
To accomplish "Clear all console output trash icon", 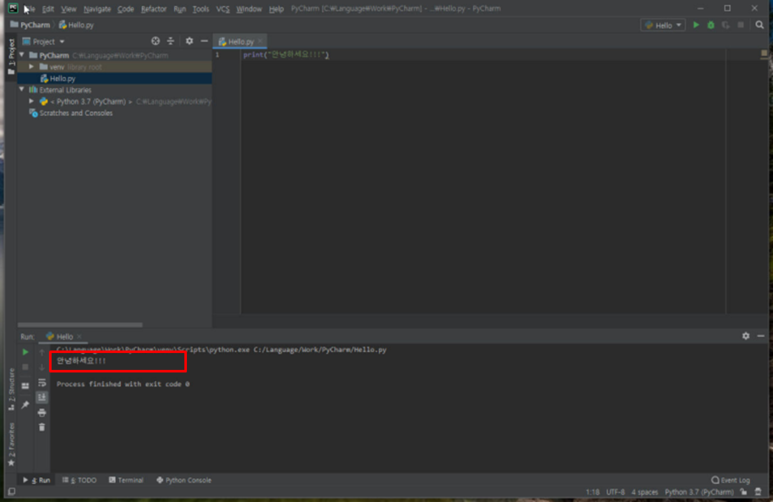I will 42,427.
